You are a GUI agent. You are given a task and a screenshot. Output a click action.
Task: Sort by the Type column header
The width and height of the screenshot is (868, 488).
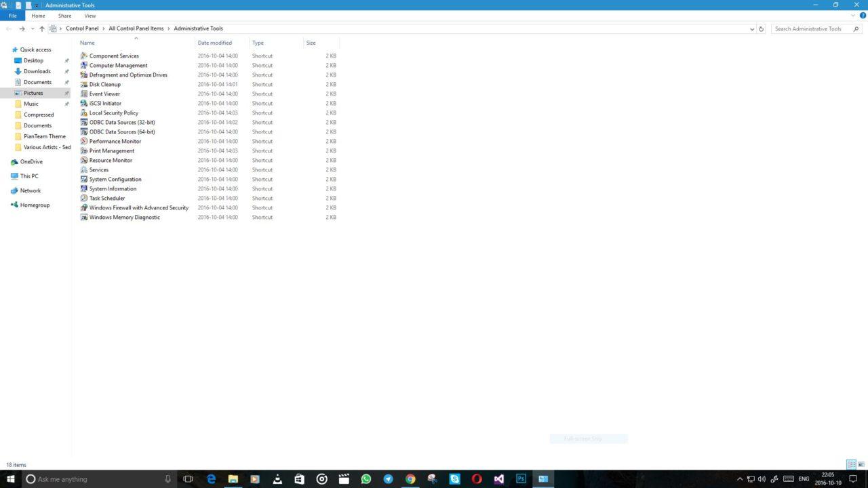pos(277,43)
